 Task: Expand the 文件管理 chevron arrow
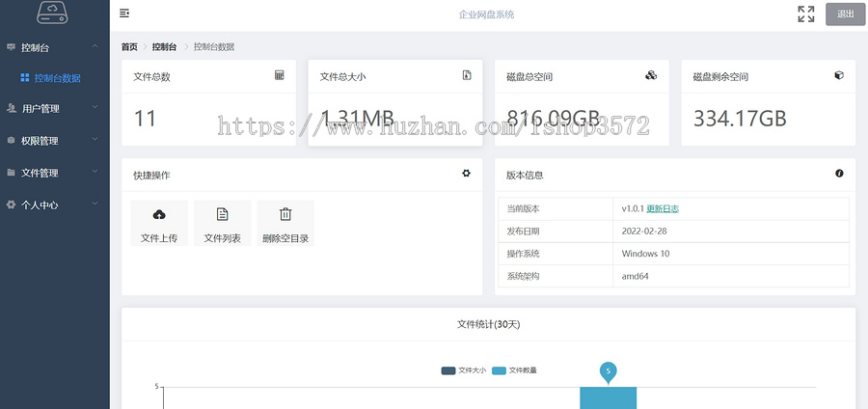coord(95,172)
